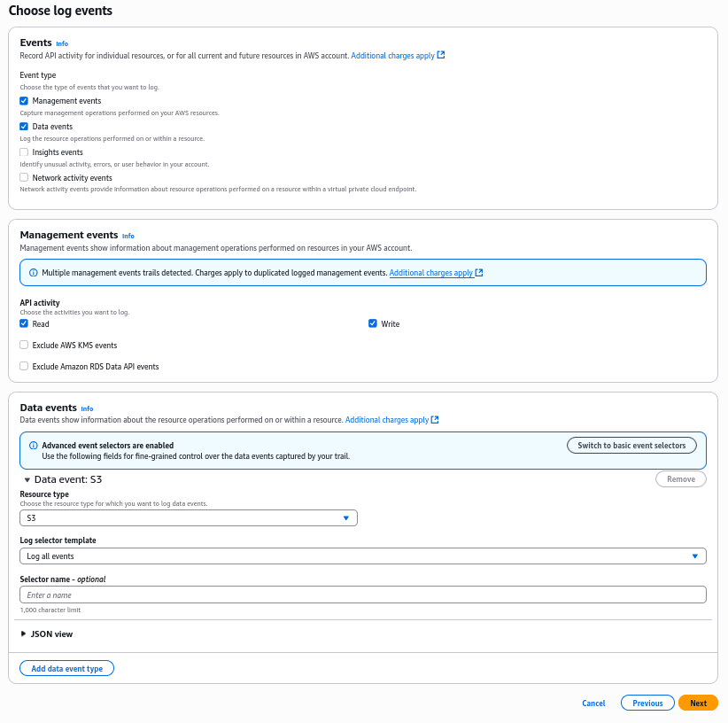
Task: Expand the JSON view section
Action: tap(24, 634)
